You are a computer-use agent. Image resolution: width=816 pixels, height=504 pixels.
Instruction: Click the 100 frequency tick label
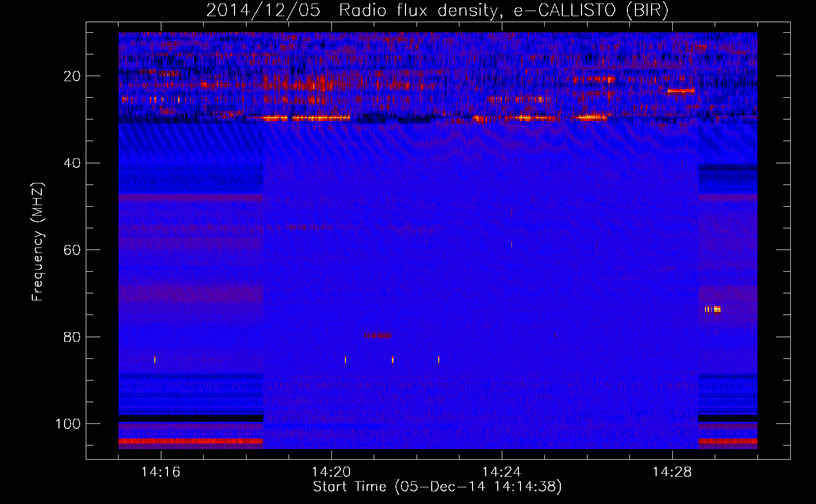[x=68, y=424]
